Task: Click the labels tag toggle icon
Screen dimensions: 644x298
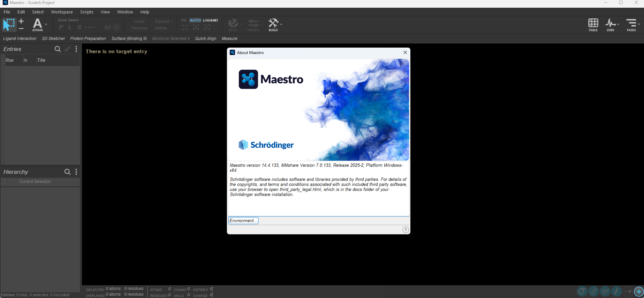Action: (x=582, y=291)
